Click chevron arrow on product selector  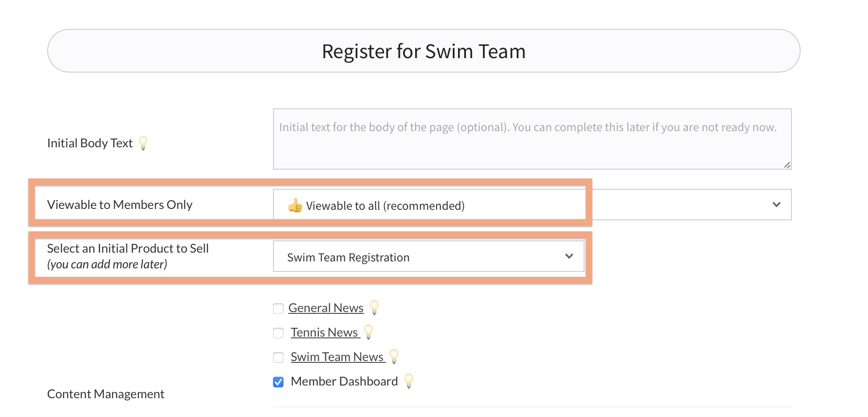click(569, 256)
